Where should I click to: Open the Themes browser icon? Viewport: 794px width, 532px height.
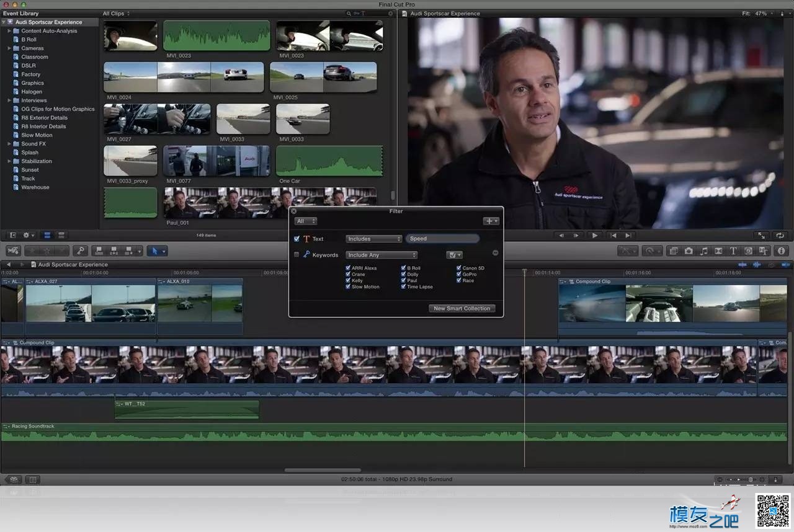click(x=764, y=251)
